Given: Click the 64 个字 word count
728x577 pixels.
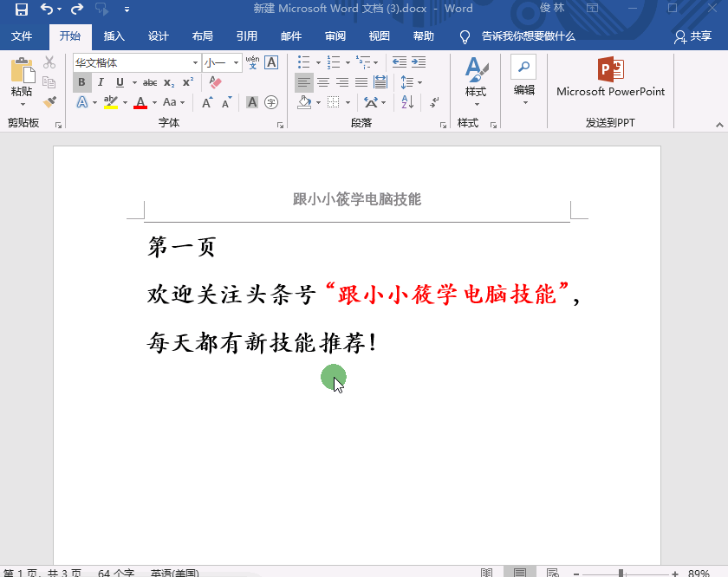Looking at the screenshot, I should [116, 573].
